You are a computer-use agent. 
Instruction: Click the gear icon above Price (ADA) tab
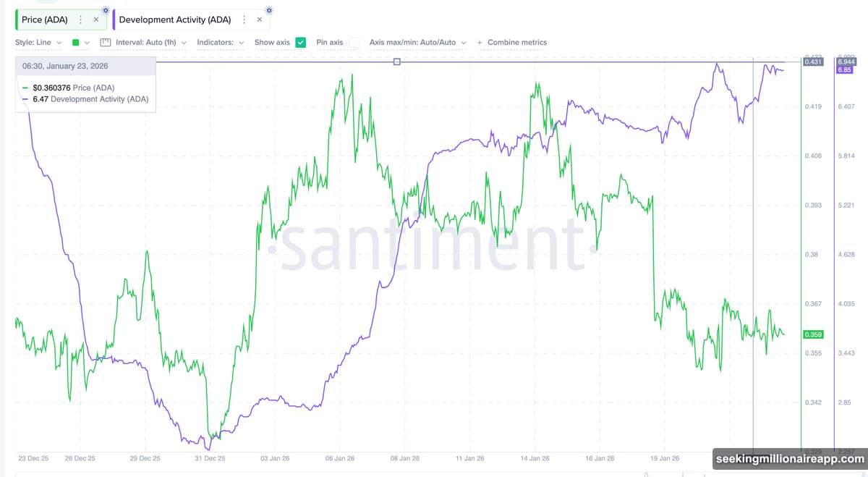click(x=106, y=10)
